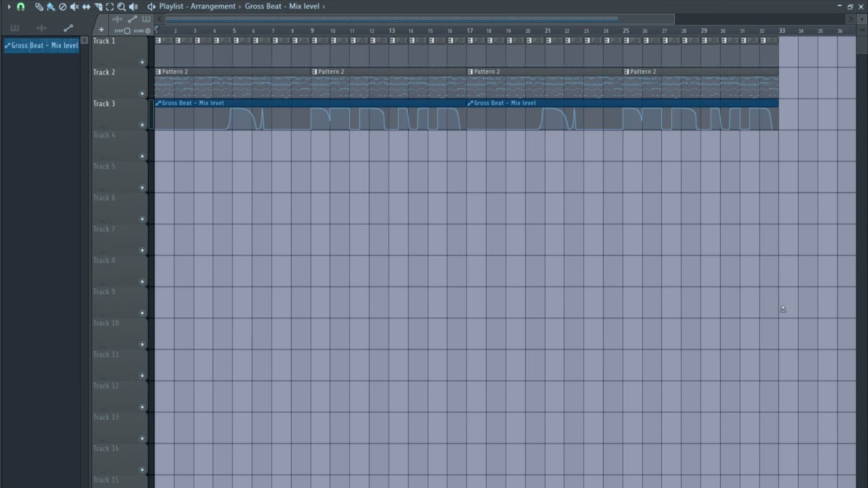Open the playlist options menu arrow
Image resolution: width=868 pixels, height=488 pixels.
pyautogui.click(x=9, y=6)
